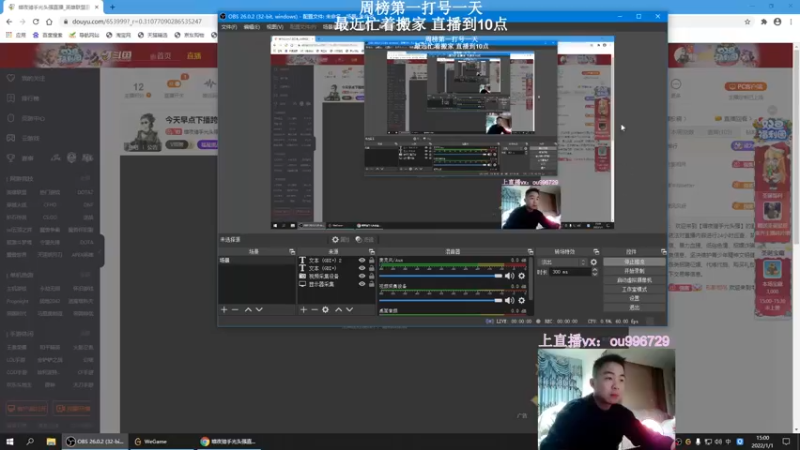
Task: Open settings gear of second mixer channel
Action: [521, 301]
